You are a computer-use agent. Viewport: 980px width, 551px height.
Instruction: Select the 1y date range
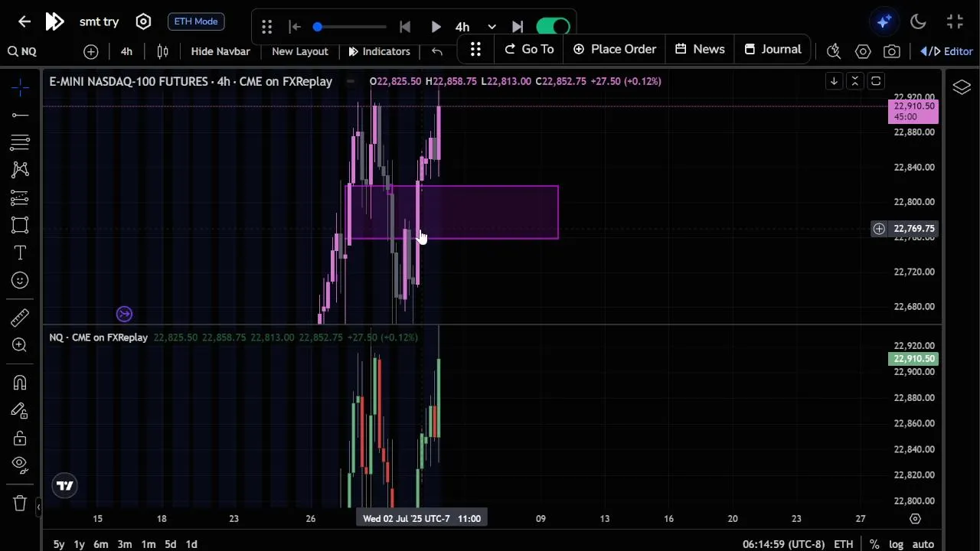coord(79,544)
